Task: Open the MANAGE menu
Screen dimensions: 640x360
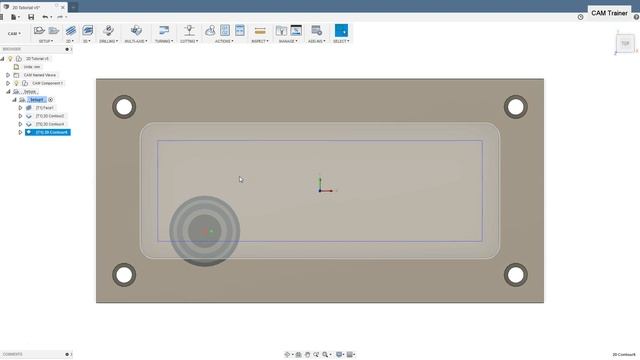Action: point(288,41)
